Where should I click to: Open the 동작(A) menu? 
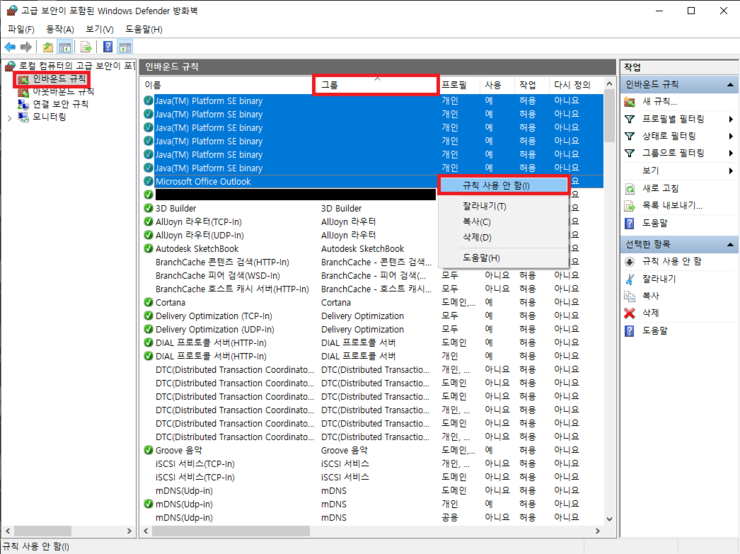60,29
